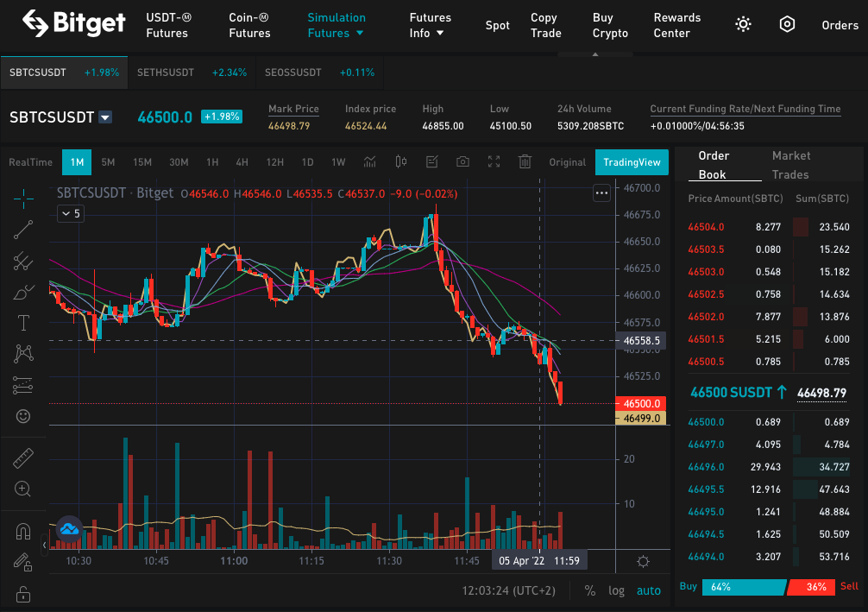
Task: Select the 46504.0 ask price row
Action: [769, 227]
